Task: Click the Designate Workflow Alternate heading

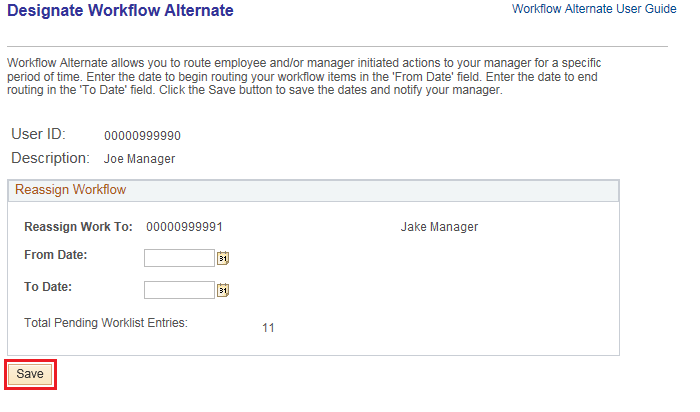Action: pos(120,11)
